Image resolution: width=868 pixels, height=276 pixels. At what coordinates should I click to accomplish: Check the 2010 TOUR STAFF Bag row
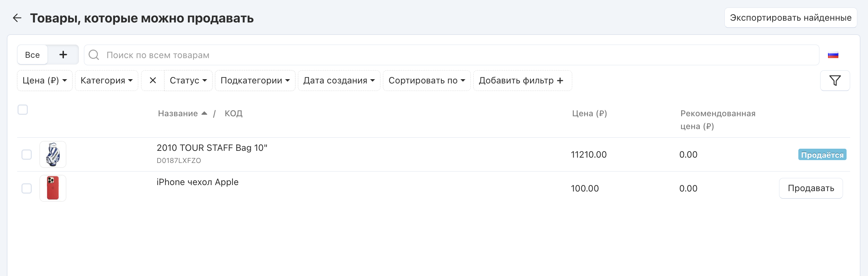(x=27, y=155)
